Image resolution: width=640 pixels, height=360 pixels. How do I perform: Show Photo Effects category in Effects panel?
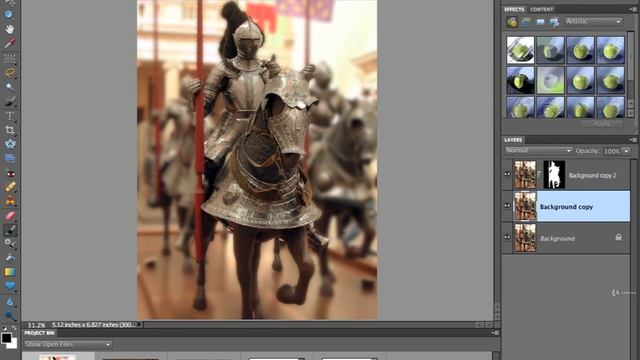(x=540, y=22)
